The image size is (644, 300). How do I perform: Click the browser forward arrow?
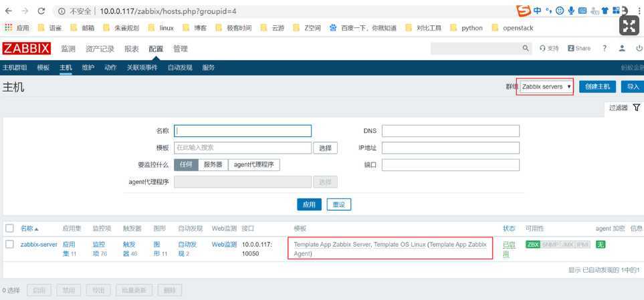click(x=25, y=11)
